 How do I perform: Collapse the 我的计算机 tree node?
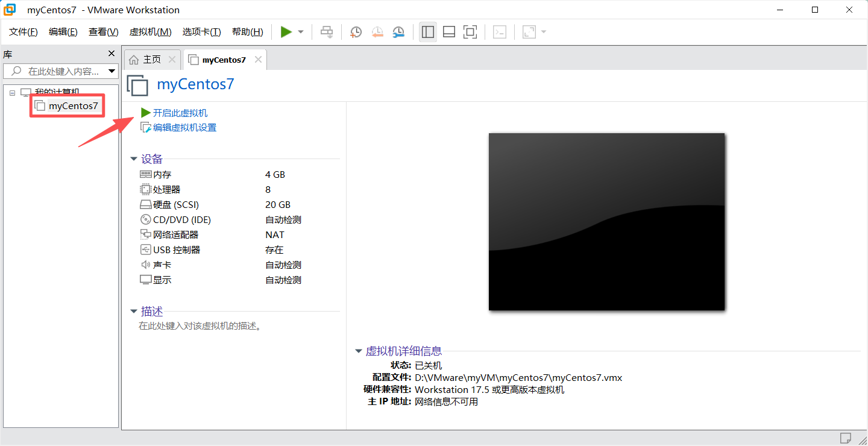(12, 93)
